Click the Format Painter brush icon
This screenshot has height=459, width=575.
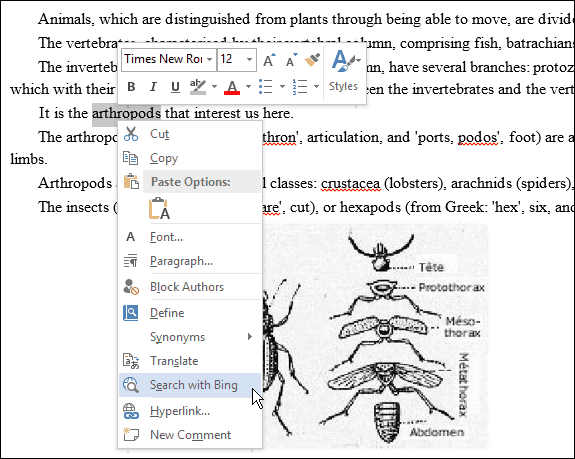click(312, 59)
